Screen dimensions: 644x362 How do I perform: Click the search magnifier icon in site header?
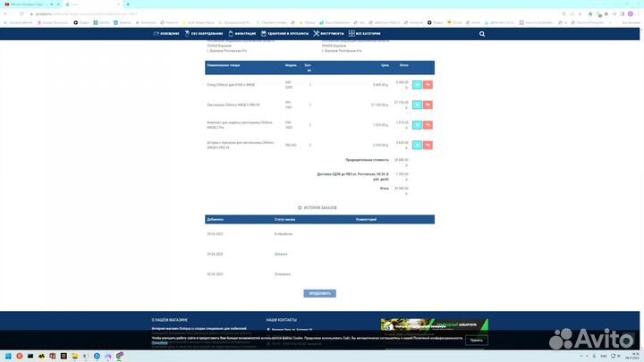[482, 34]
